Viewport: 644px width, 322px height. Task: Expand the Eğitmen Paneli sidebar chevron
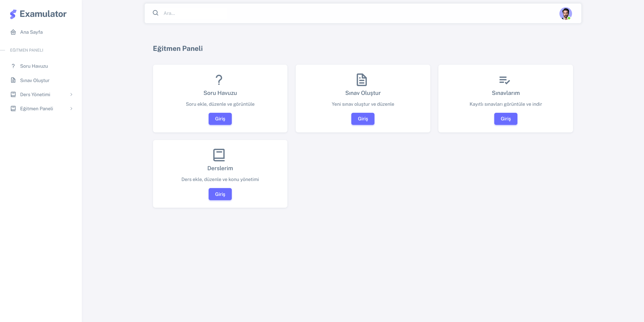point(71,109)
